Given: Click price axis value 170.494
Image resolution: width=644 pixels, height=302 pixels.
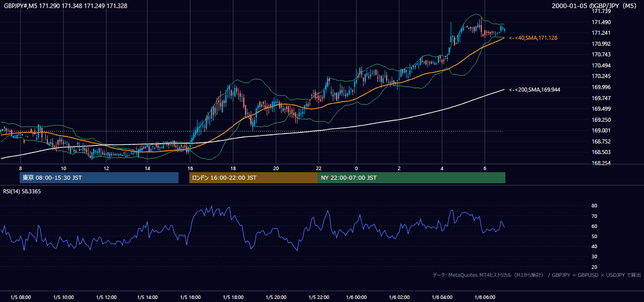Looking at the screenshot, I should point(601,65).
